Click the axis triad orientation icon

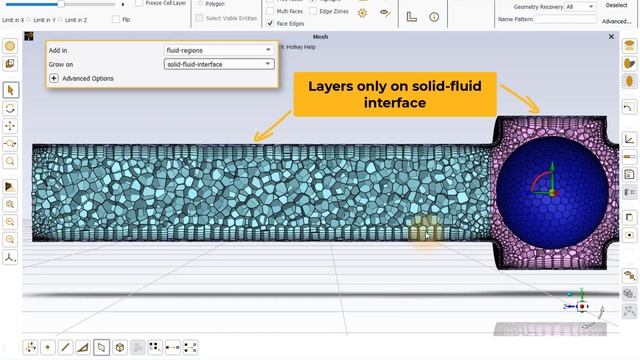click(x=10, y=257)
